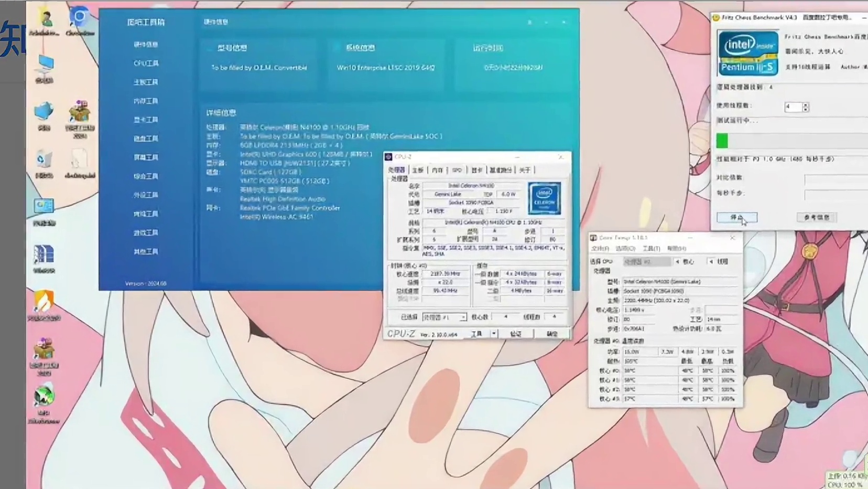Click the Intel Pentium III-S logo in Fritz Chess Benchmark
Image resolution: width=868 pixels, height=489 pixels.
click(748, 52)
